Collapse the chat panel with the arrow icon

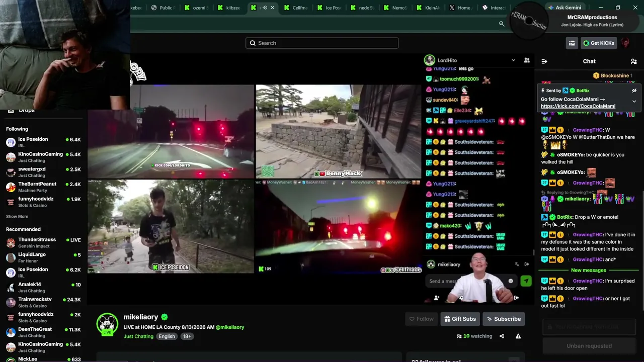pyautogui.click(x=544, y=61)
